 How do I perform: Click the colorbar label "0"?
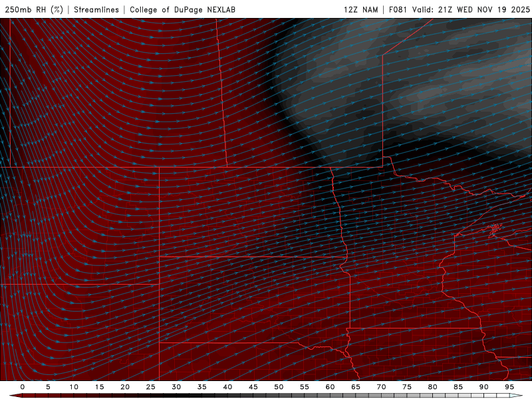[23, 387]
